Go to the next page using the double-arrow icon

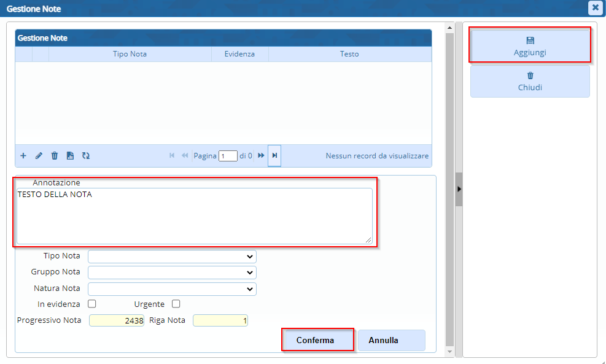pyautogui.click(x=261, y=156)
